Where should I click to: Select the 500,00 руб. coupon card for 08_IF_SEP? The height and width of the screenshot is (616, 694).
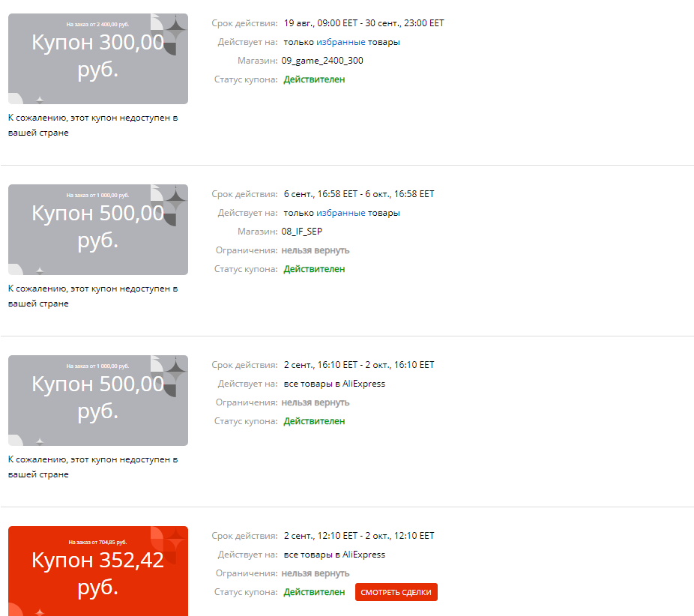click(x=98, y=229)
